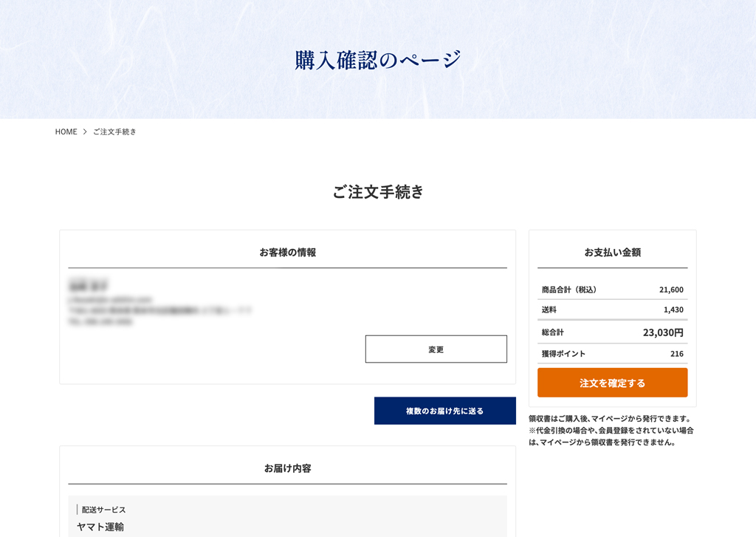Click the 変更 button in customer info

(436, 349)
